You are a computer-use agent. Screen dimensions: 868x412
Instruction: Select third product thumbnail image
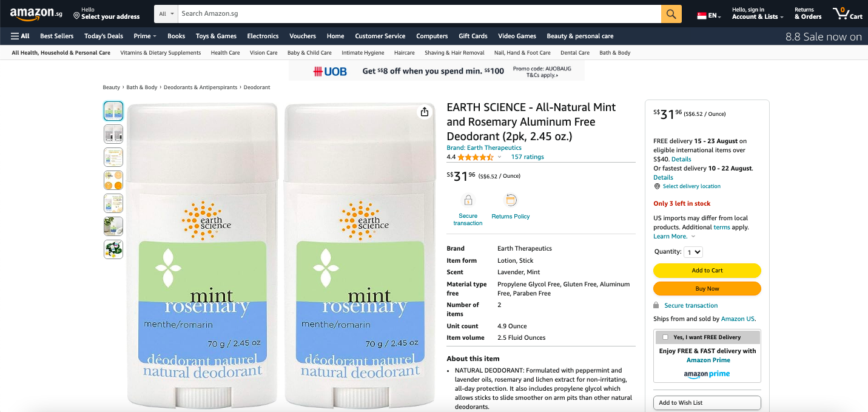click(x=113, y=157)
